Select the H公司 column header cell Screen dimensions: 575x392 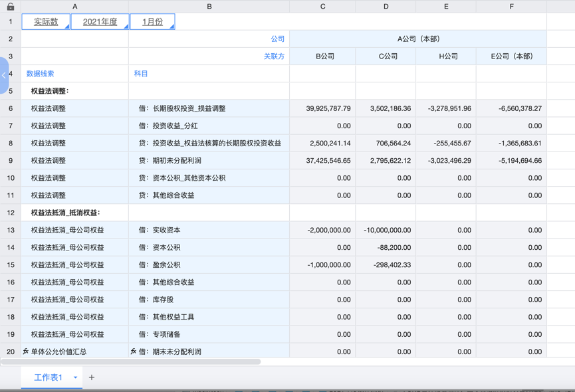coord(446,56)
